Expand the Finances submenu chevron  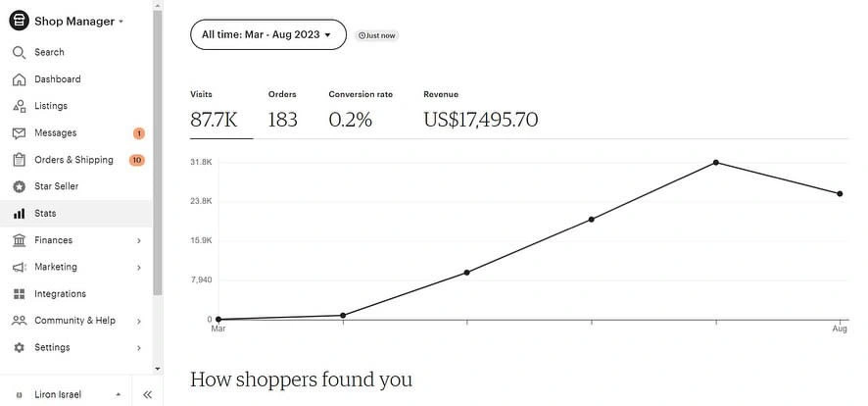tap(139, 240)
